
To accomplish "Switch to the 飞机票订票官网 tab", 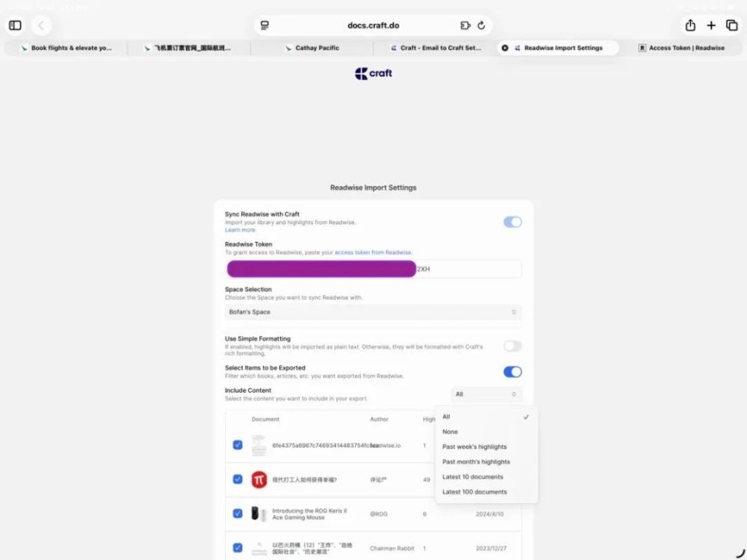I will [x=188, y=47].
